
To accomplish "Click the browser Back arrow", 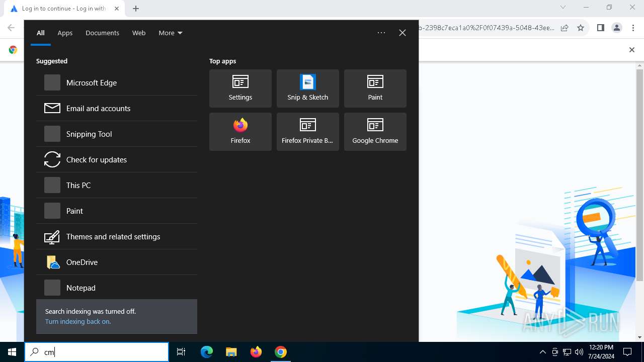I will pos(11,28).
